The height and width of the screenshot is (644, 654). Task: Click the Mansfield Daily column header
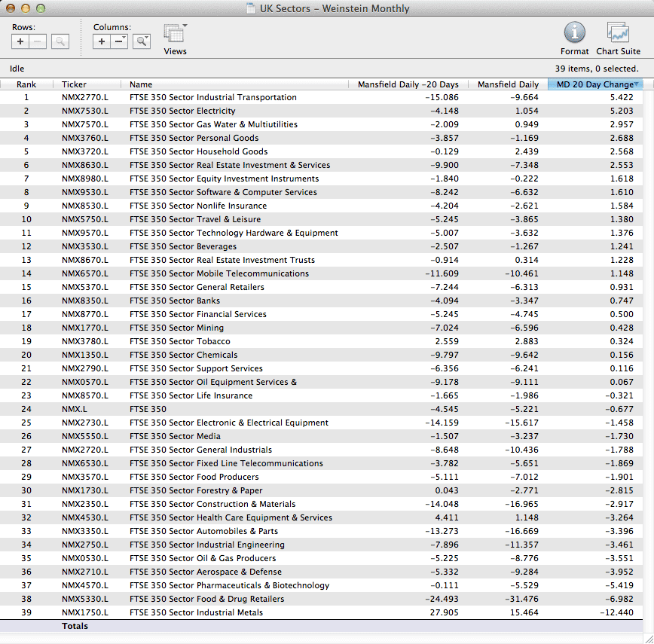tap(508, 84)
